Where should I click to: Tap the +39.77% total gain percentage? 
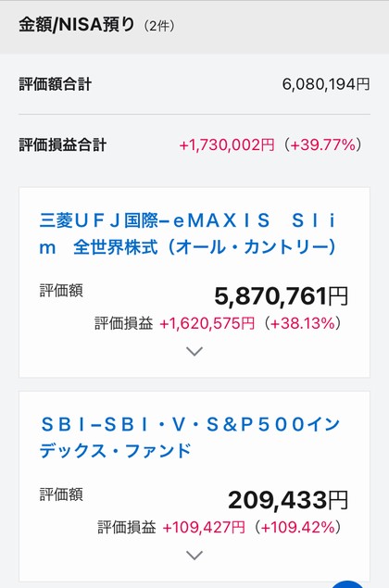[x=323, y=144]
